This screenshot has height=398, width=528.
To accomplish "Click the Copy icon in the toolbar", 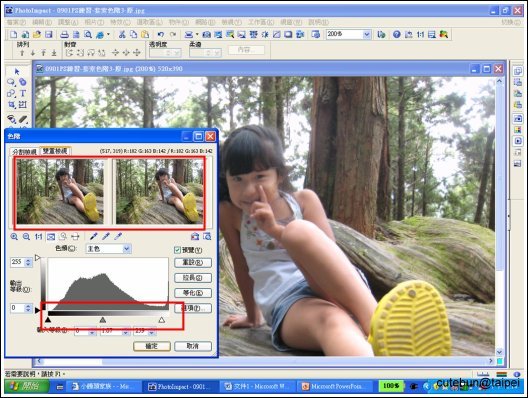I will 134,34.
